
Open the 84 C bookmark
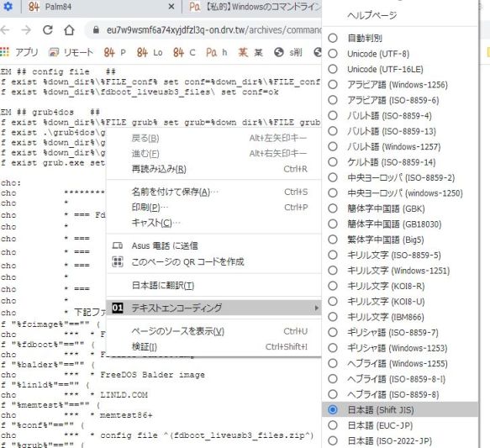coord(184,52)
